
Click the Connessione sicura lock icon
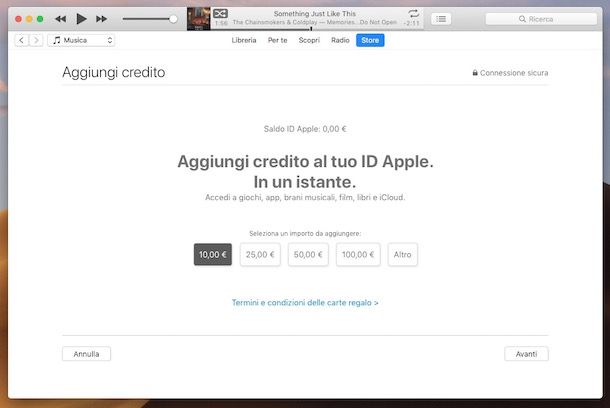(475, 73)
